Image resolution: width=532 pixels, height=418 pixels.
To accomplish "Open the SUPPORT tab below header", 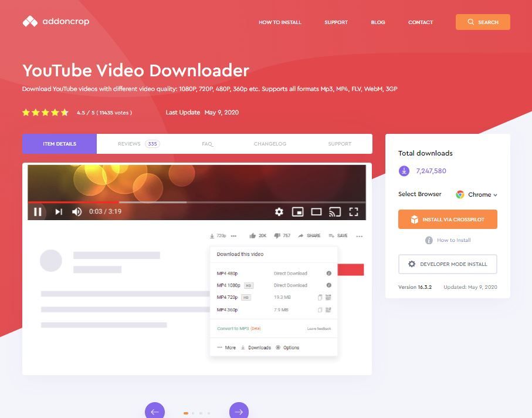I will pos(340,144).
